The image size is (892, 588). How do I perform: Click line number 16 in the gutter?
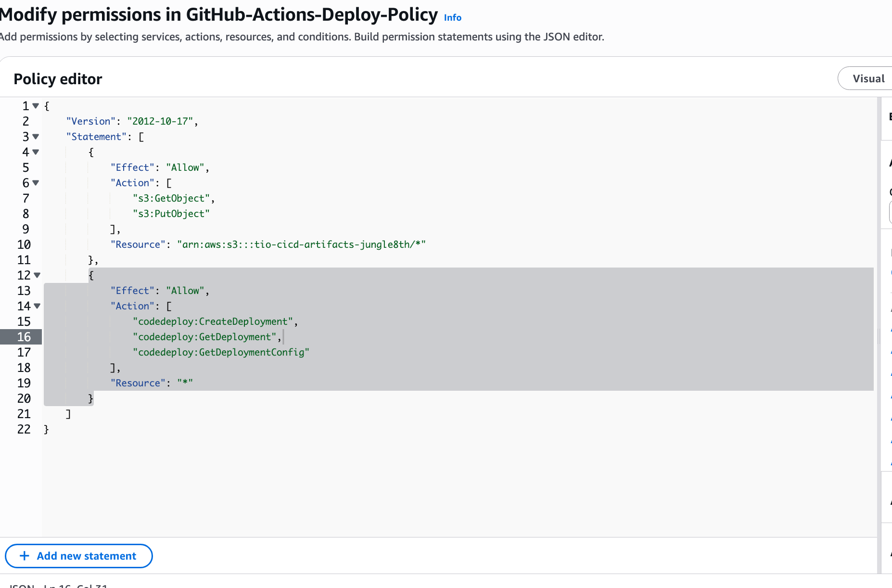24,337
